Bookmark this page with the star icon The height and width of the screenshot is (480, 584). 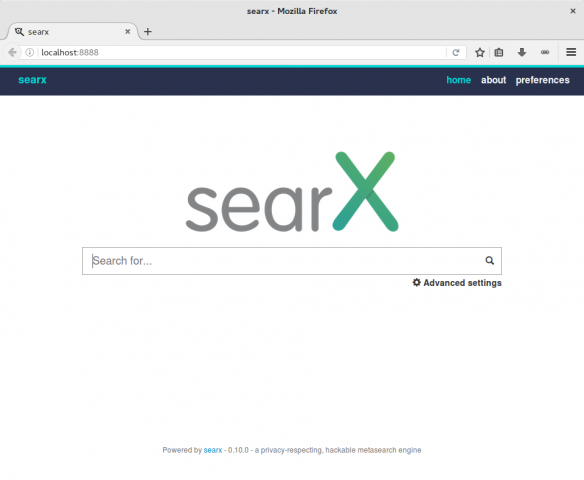[x=480, y=53]
